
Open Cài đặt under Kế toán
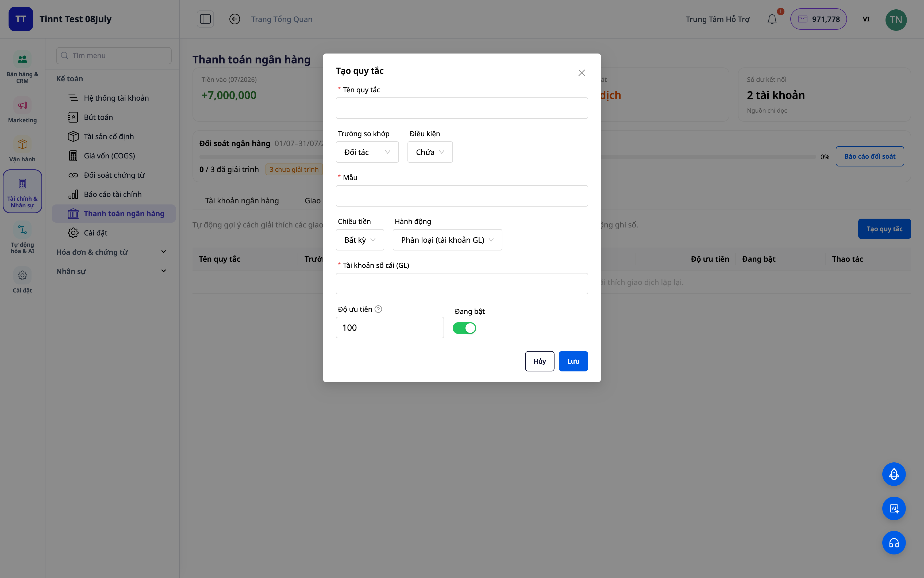[114, 233]
